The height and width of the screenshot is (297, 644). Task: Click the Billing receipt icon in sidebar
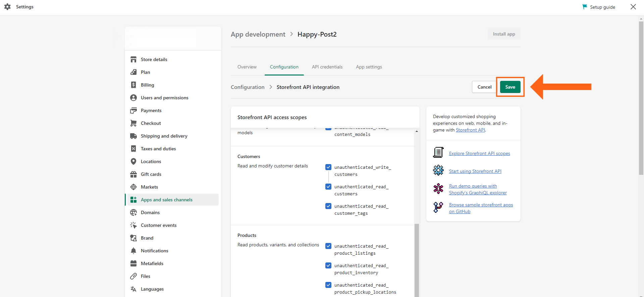point(133,85)
